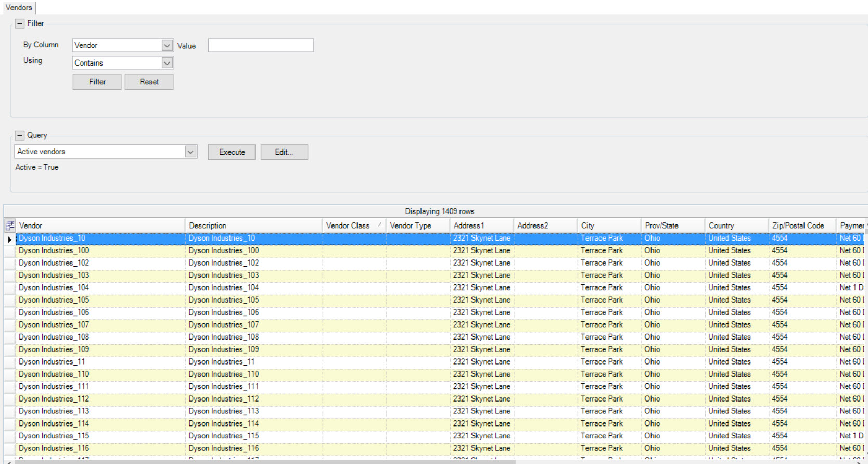
Task: Execute the selected query
Action: click(x=232, y=152)
